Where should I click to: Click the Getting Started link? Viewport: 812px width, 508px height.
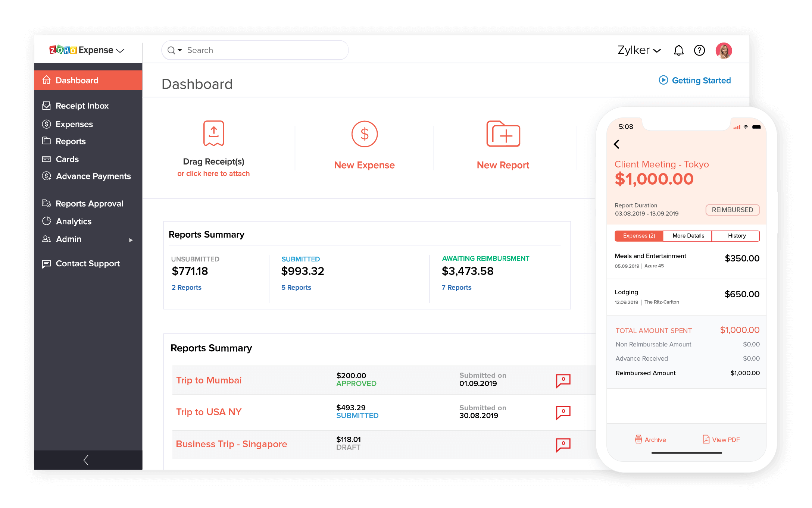pyautogui.click(x=701, y=80)
